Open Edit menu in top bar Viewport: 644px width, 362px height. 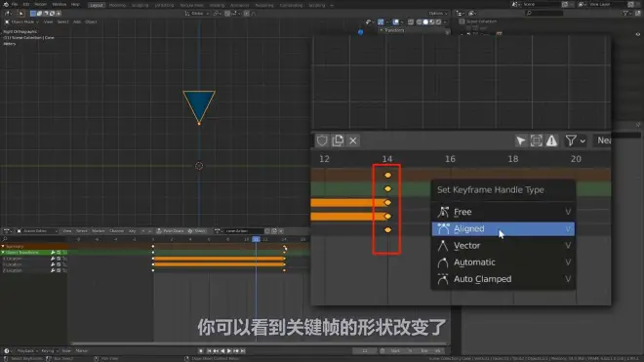pyautogui.click(x=26, y=4)
